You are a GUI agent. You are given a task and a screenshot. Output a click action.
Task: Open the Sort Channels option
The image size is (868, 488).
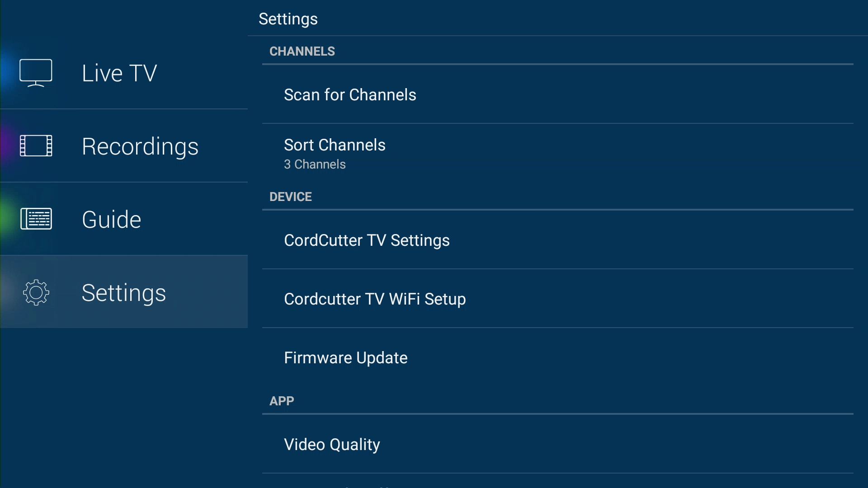pyautogui.click(x=335, y=145)
